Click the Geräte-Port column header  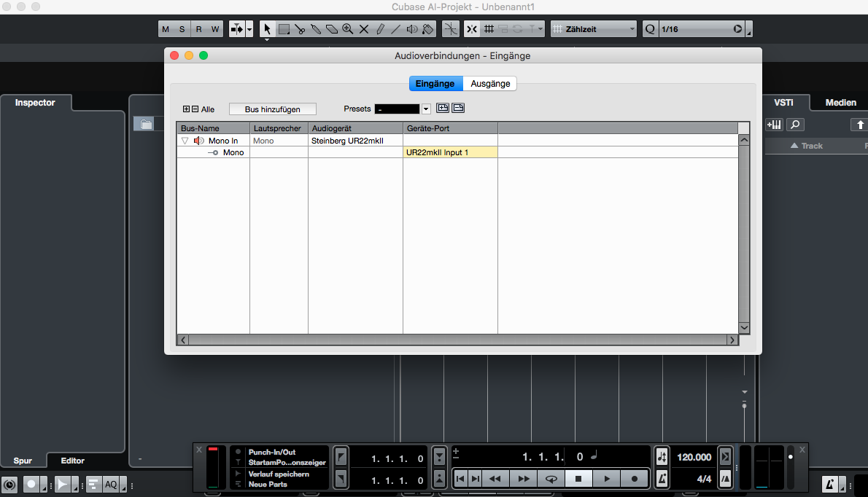click(x=450, y=128)
